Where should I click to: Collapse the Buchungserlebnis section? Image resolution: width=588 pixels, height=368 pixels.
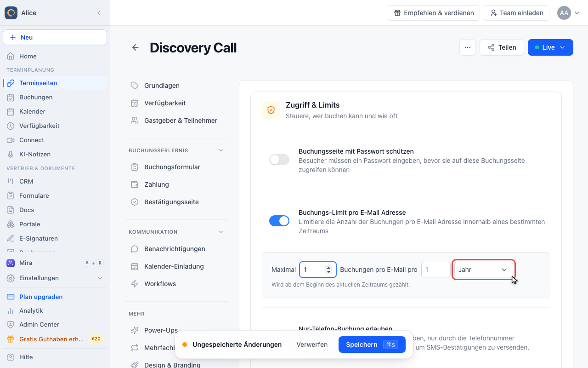[221, 150]
